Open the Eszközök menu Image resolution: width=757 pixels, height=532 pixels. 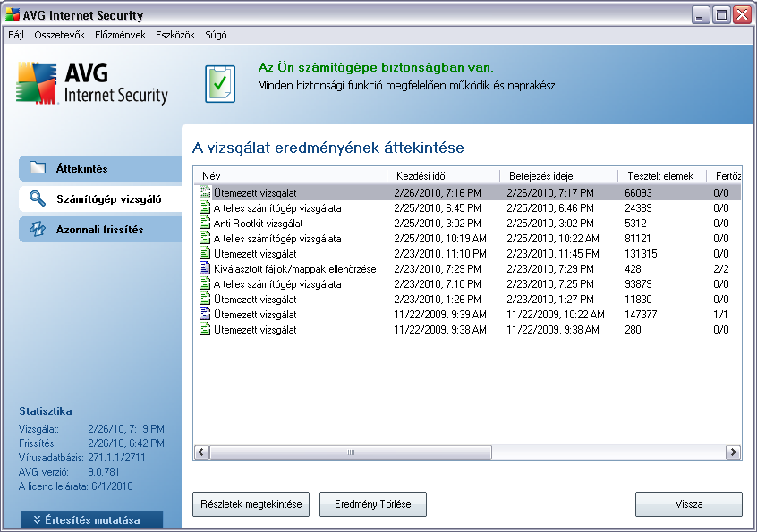point(175,35)
